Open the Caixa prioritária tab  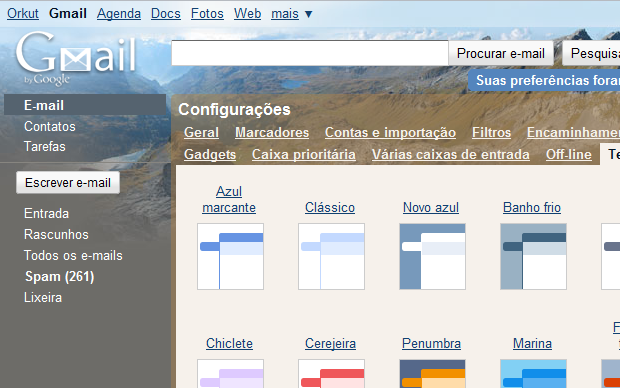point(304,154)
